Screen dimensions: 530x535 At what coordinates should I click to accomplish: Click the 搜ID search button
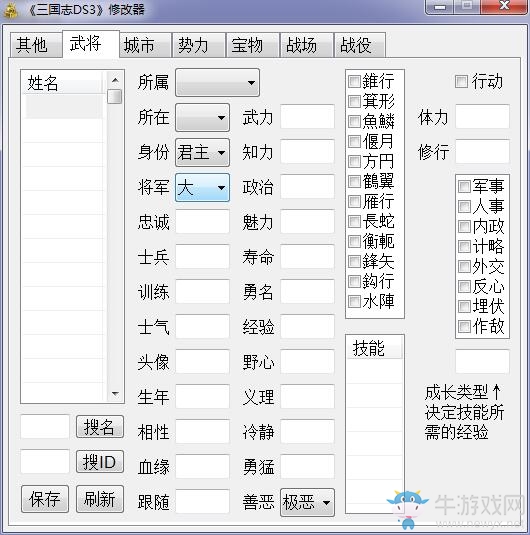(x=100, y=462)
